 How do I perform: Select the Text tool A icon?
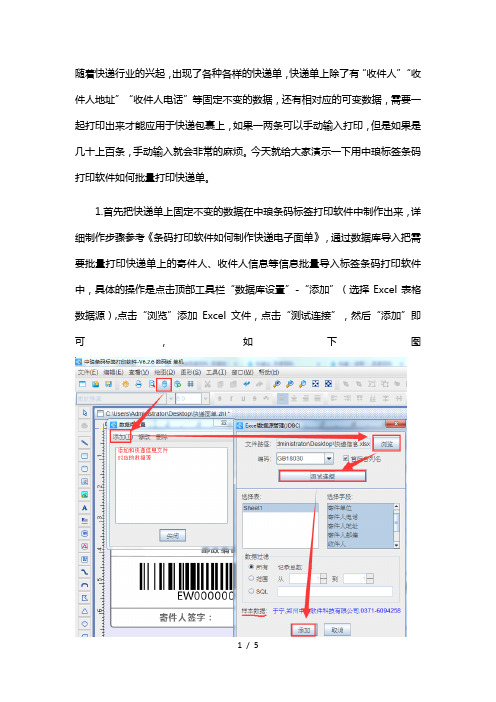[x=85, y=508]
